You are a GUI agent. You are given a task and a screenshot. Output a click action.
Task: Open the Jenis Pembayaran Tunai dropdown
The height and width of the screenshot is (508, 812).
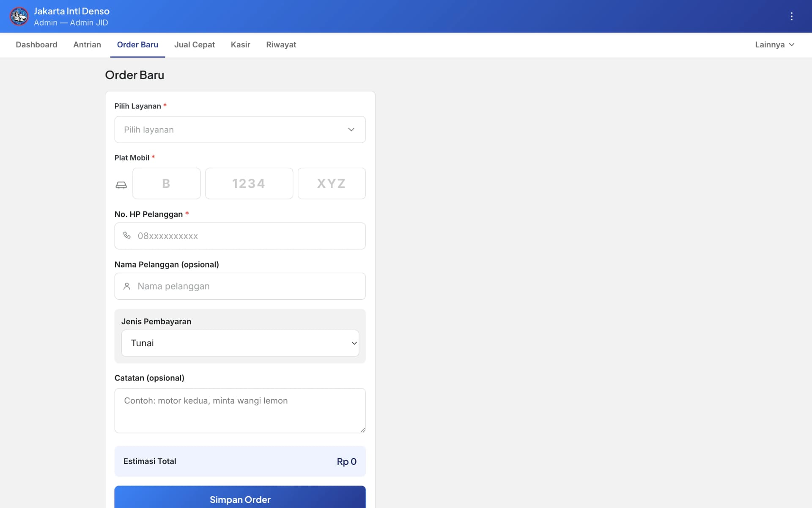pos(240,343)
